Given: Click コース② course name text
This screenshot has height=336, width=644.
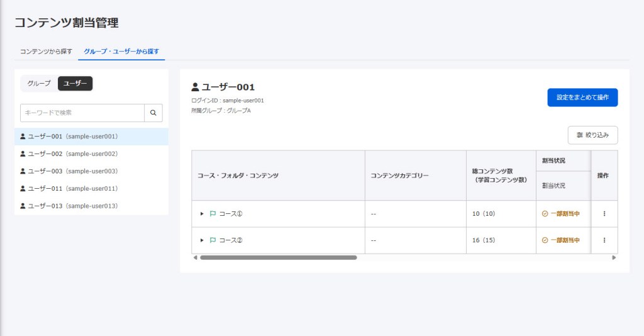Looking at the screenshot, I should tap(231, 240).
